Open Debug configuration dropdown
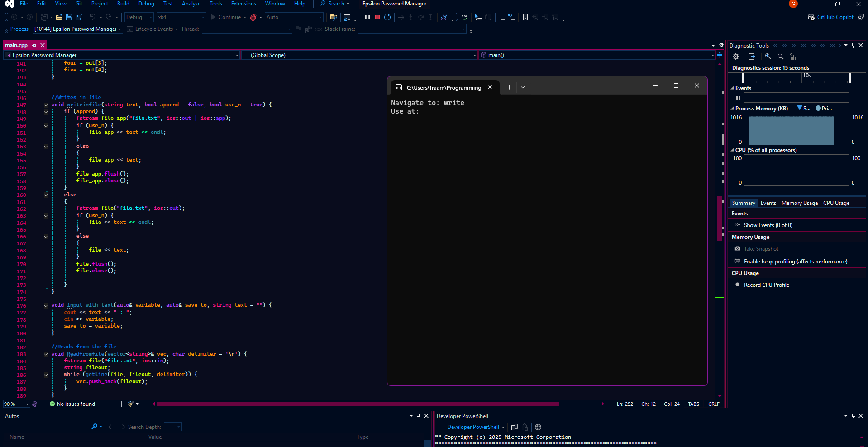The height and width of the screenshot is (447, 868). [x=139, y=17]
